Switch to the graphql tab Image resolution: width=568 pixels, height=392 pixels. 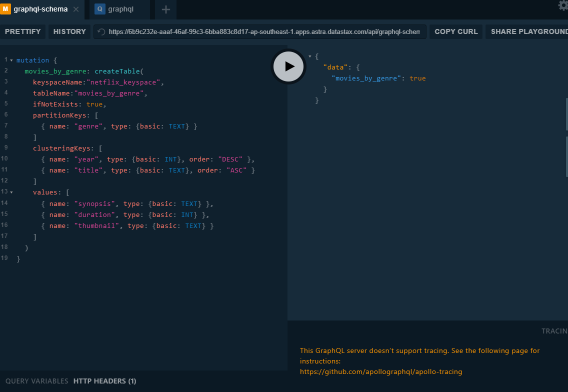point(120,9)
